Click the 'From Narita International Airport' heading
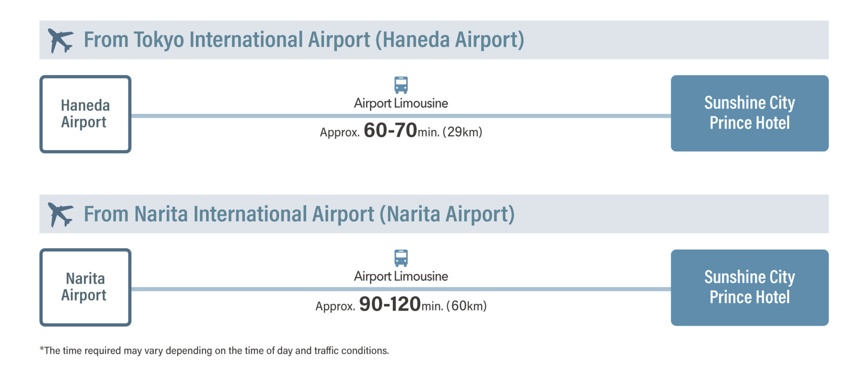868x367 pixels. [x=299, y=214]
